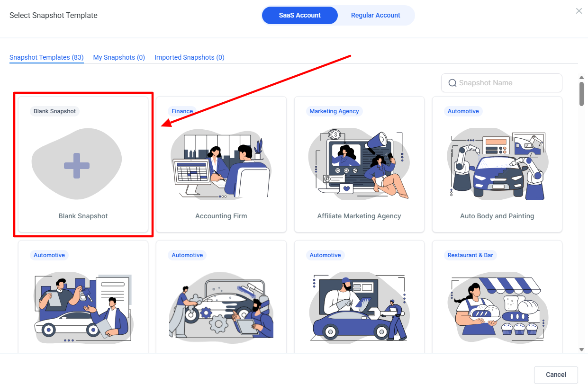Focus the Snapshot Name search field

pyautogui.click(x=507, y=83)
